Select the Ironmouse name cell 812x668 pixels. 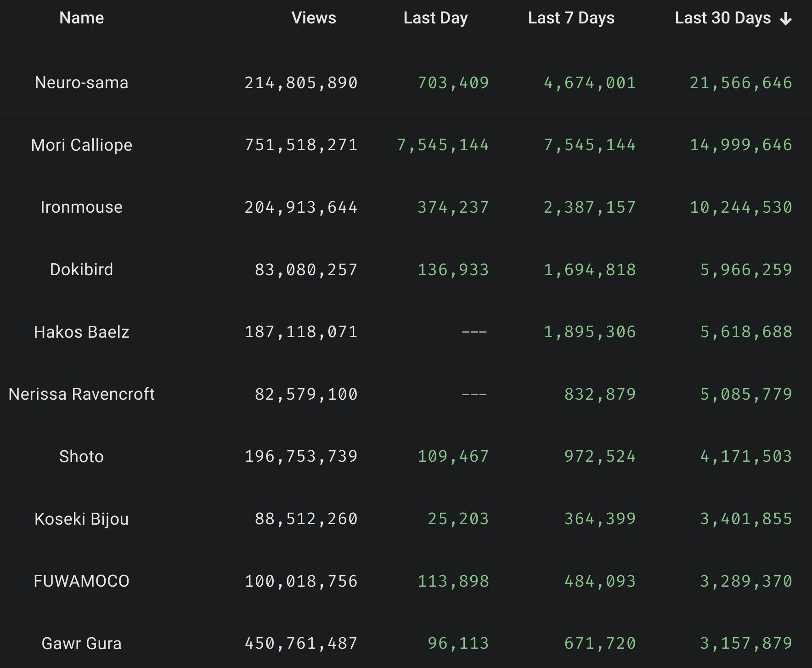point(82,207)
